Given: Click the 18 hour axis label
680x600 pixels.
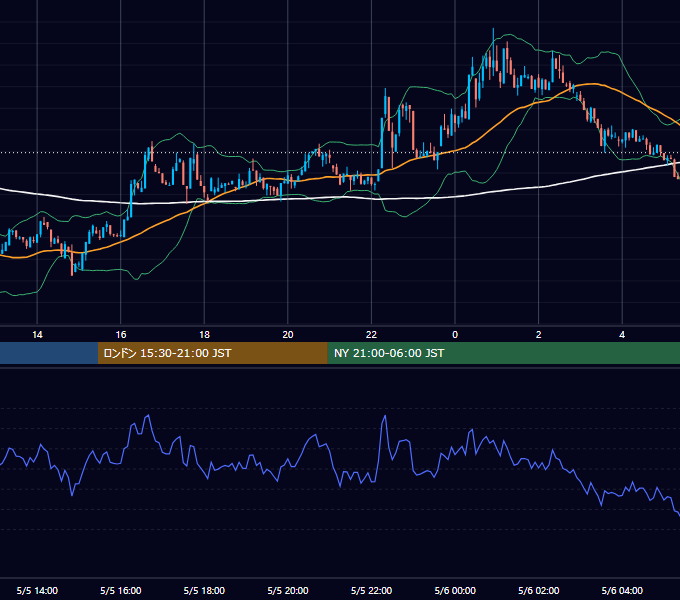Looking at the screenshot, I should [x=204, y=335].
